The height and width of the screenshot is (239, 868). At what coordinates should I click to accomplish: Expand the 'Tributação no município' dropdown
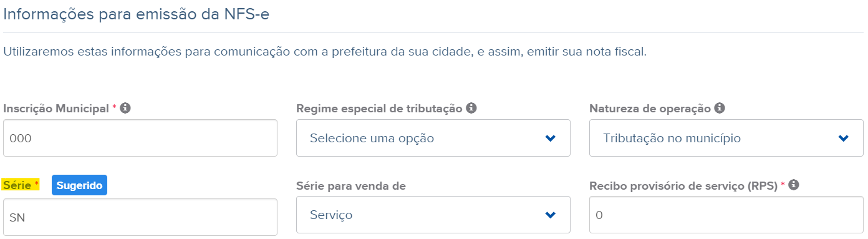click(726, 138)
